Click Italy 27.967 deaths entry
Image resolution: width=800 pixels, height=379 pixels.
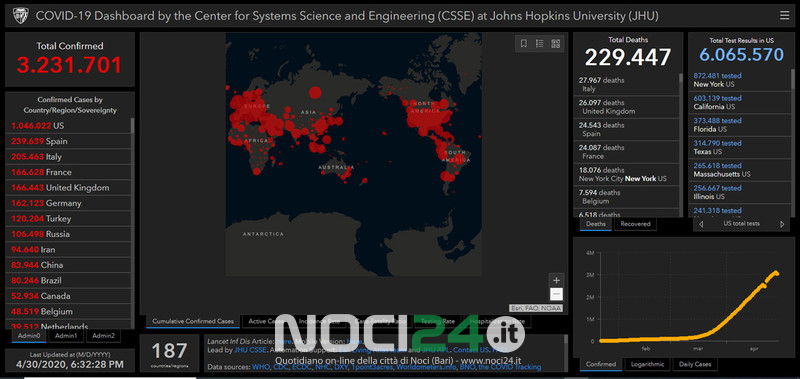(x=627, y=85)
